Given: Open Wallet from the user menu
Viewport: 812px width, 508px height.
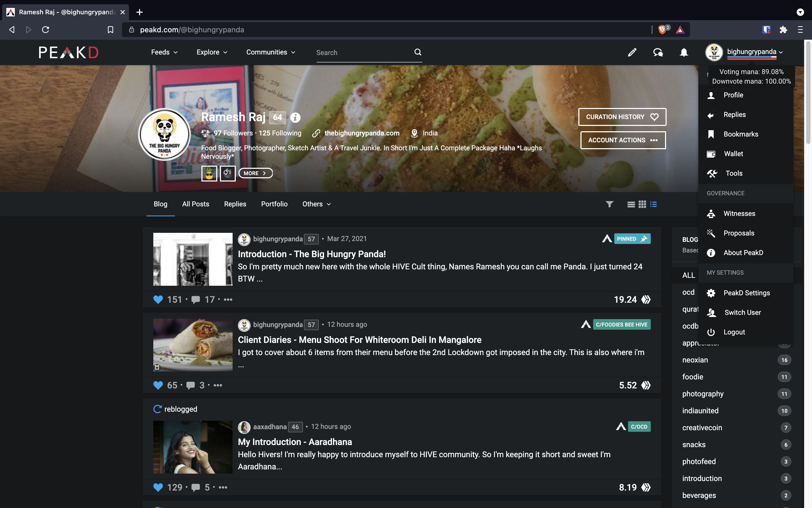Looking at the screenshot, I should [746, 153].
